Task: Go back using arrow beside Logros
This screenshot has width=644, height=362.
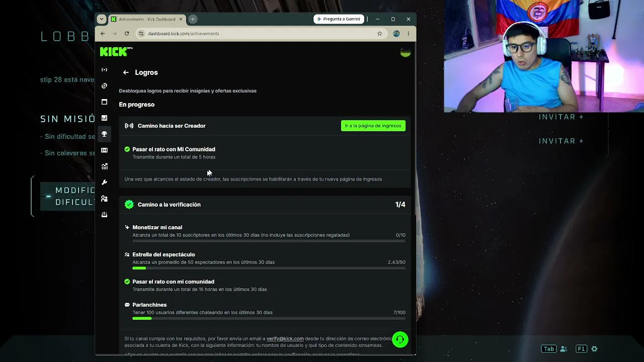Action: [126, 72]
